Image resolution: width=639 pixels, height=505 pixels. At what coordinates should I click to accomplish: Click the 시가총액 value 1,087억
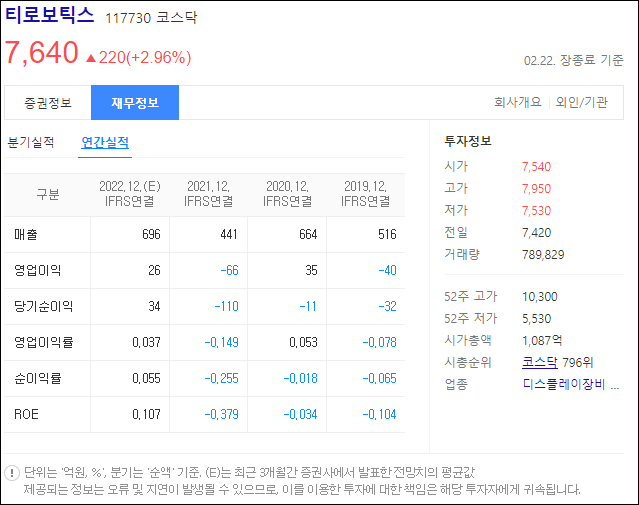tap(542, 340)
